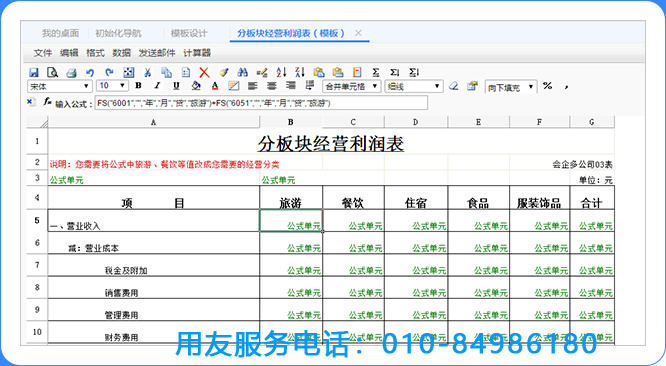Screen dimensions: 666x366
Task: Switch to 初始化导航 tab
Action: (x=118, y=33)
